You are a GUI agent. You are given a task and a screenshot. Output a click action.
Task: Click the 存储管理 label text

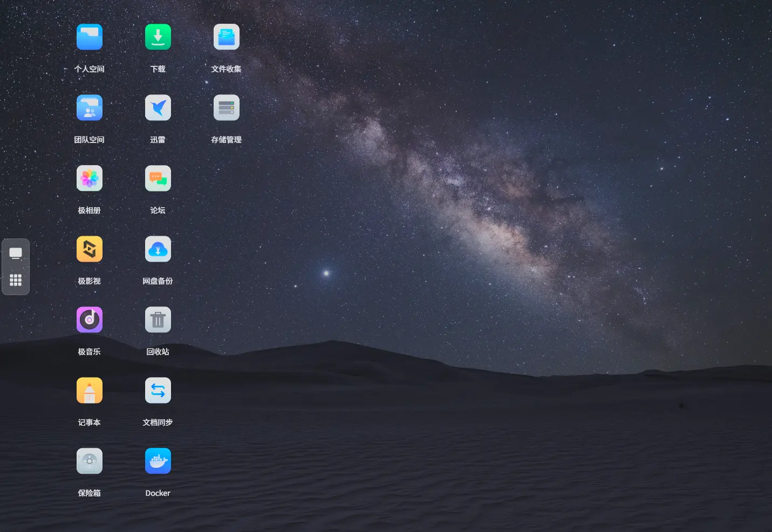click(227, 140)
